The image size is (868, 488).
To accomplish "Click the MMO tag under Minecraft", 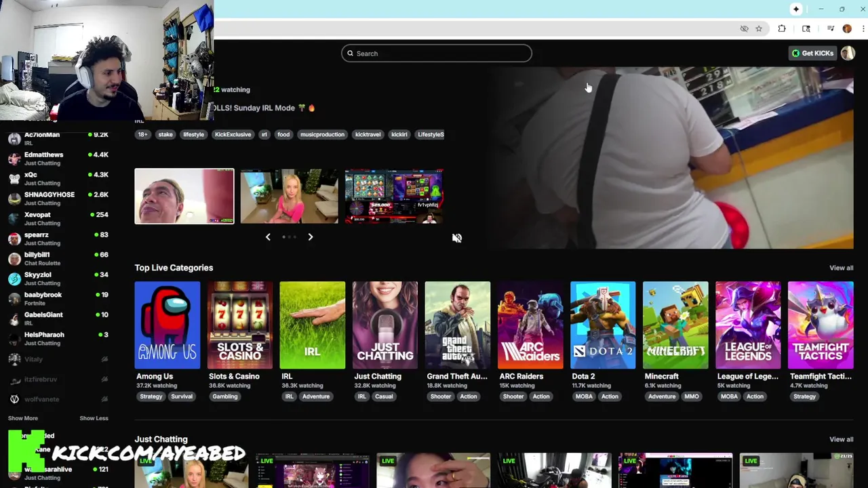I will (692, 396).
